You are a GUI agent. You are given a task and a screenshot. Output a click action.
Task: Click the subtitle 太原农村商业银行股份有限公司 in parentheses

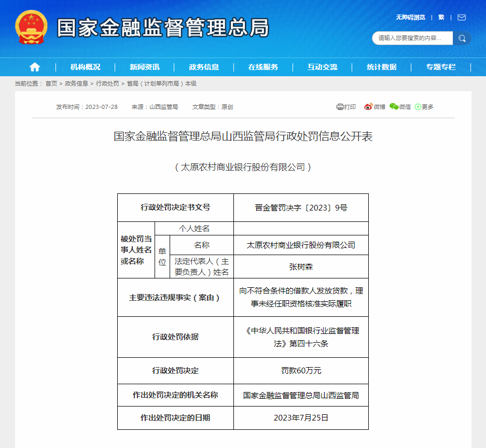pos(243,167)
